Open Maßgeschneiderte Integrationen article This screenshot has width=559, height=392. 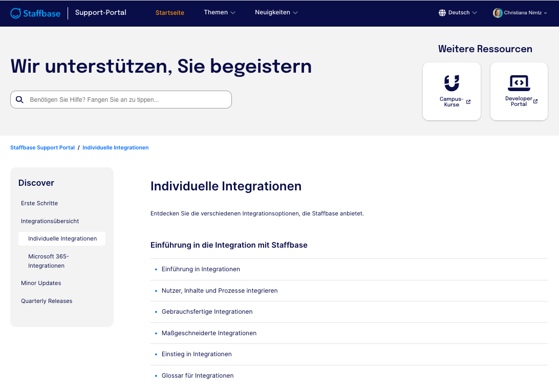[x=209, y=333]
